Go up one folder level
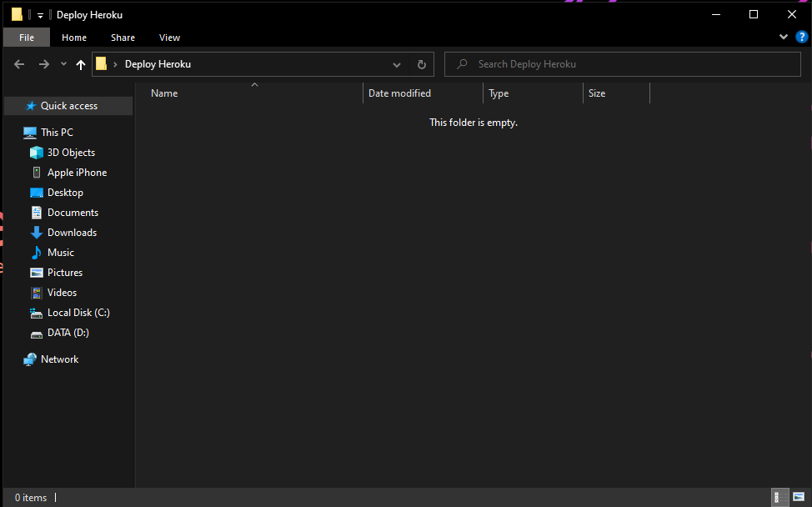Viewport: 812px width, 507px height. 80,64
